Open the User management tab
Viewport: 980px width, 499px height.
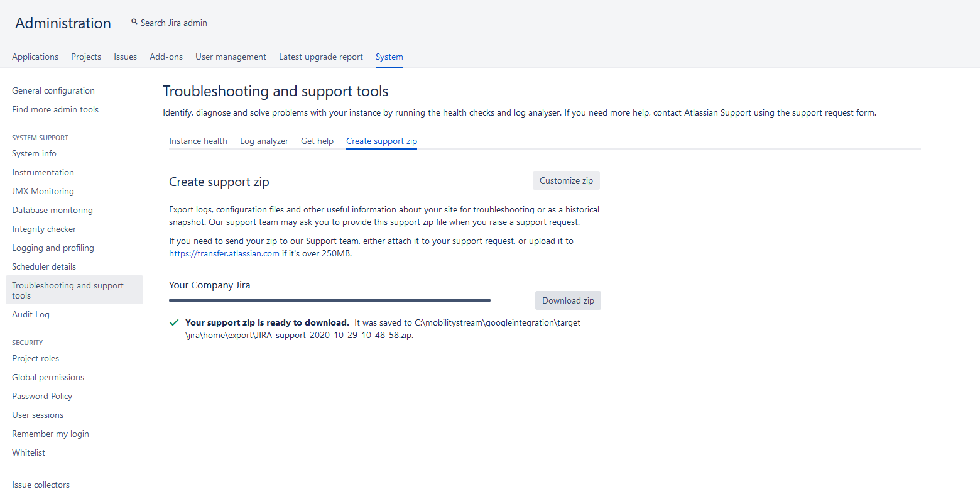(231, 57)
